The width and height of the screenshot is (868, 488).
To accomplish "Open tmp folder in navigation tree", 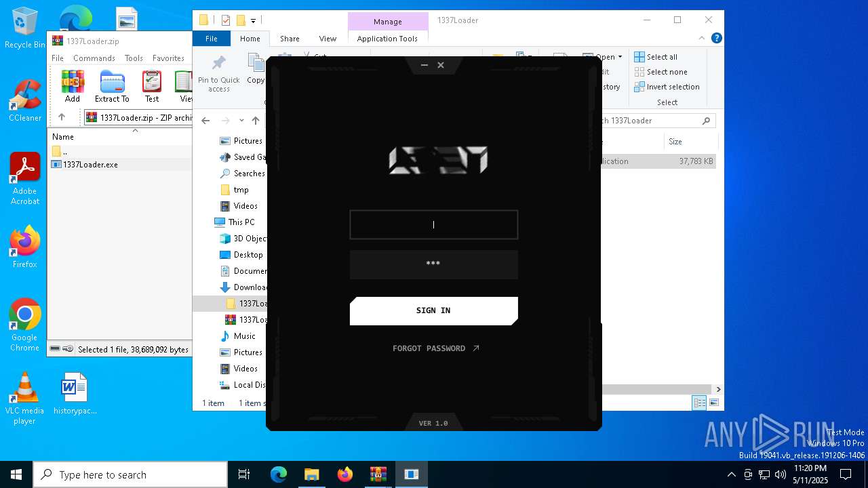I will 235,190.
